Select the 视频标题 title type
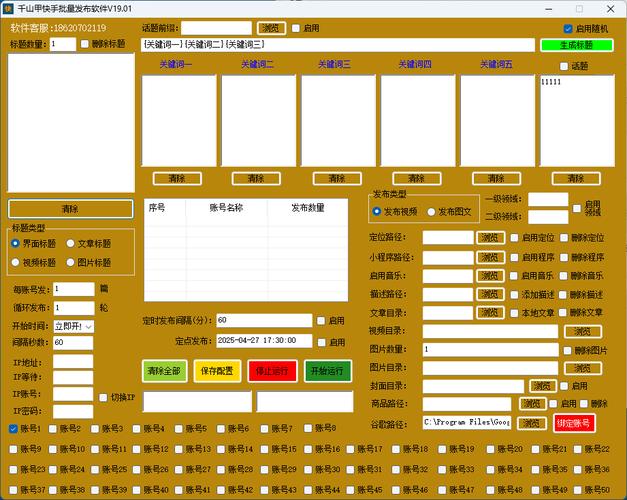627x500 pixels. [x=16, y=262]
